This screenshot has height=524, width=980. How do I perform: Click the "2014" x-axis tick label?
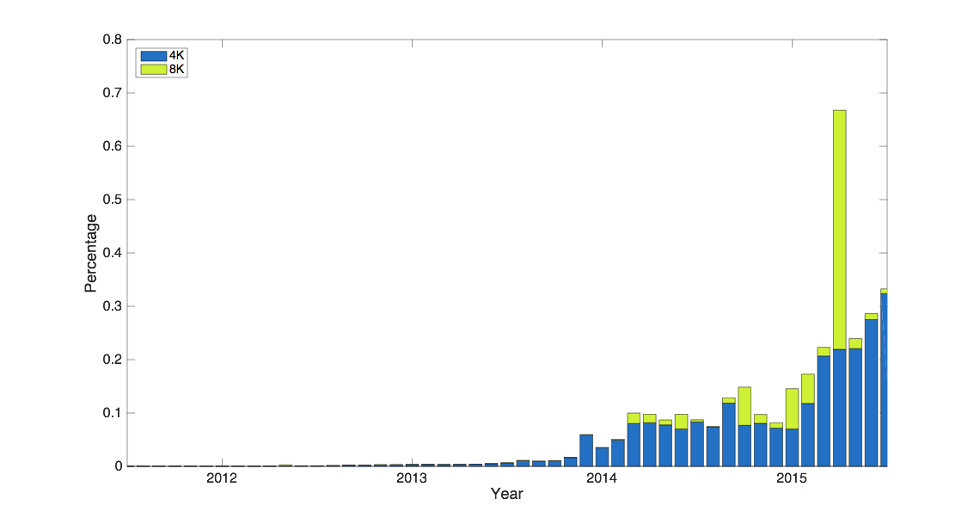coord(602,478)
